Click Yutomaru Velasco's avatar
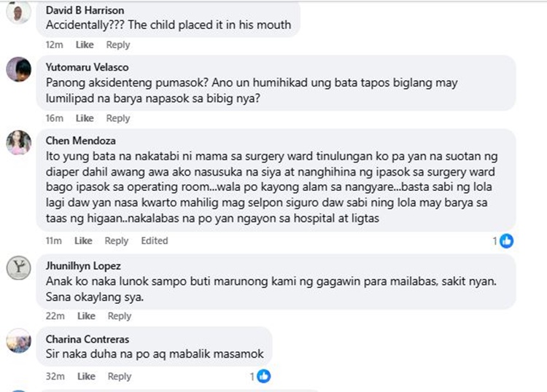 pyautogui.click(x=18, y=70)
